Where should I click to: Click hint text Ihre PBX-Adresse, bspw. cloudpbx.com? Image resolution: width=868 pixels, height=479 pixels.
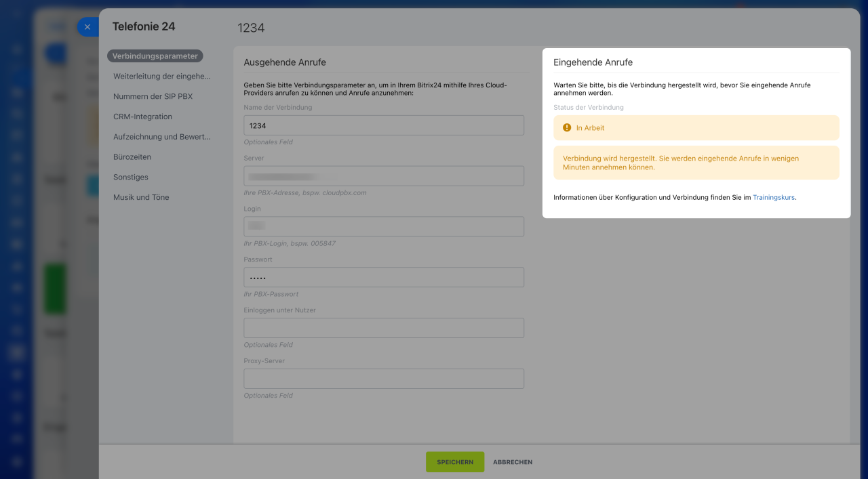(x=305, y=193)
